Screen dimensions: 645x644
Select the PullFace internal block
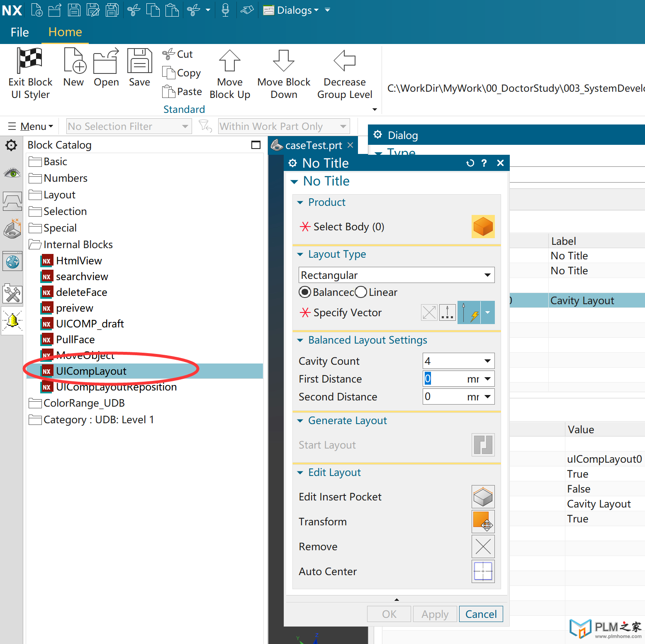(x=68, y=339)
